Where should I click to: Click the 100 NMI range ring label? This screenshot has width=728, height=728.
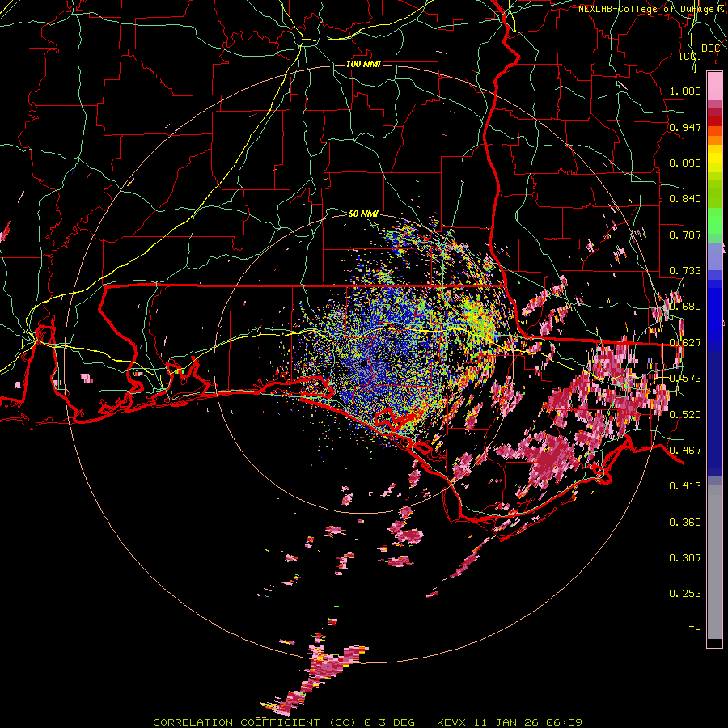click(x=363, y=64)
